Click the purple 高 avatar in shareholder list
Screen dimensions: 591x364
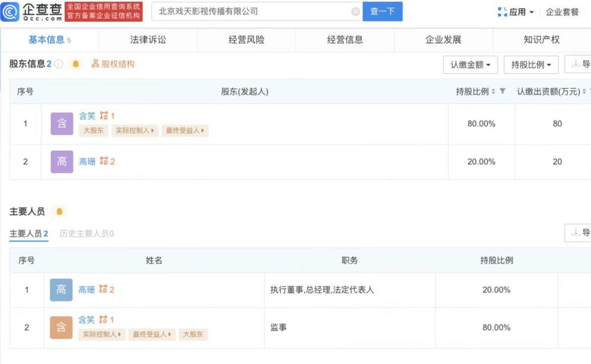(62, 161)
